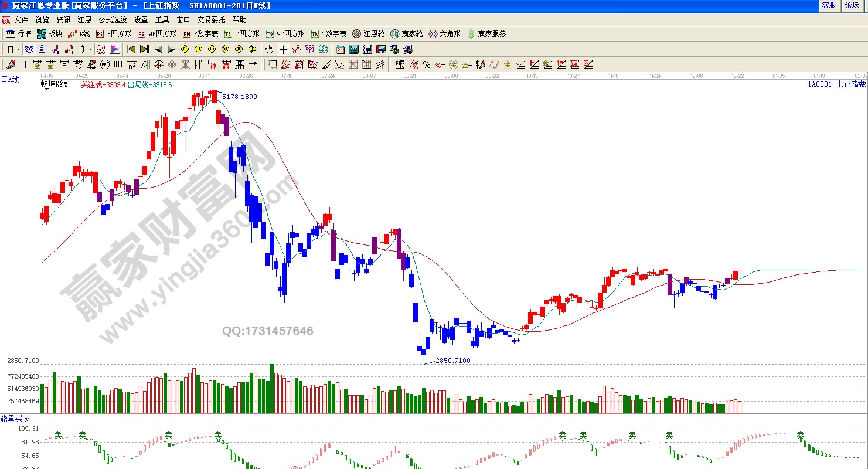Click the 客服 button in title bar
Screen dimensions: 868x469
pyautogui.click(x=829, y=5)
